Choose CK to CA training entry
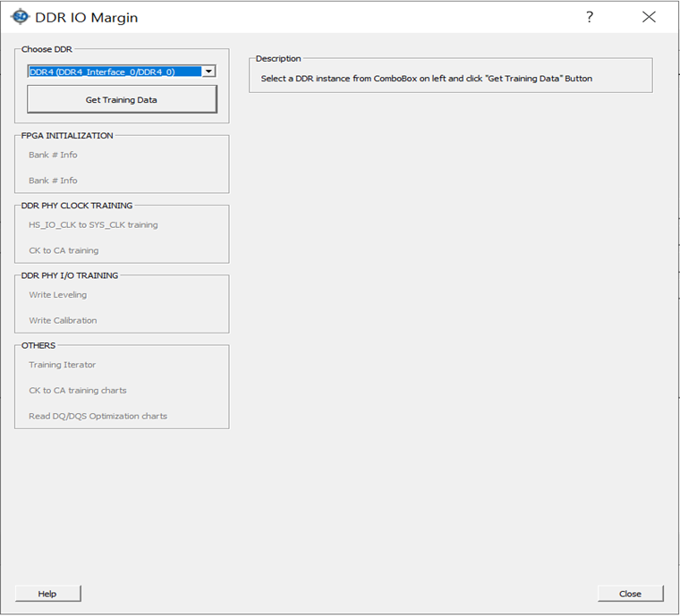The height and width of the screenshot is (616, 680). [x=64, y=250]
